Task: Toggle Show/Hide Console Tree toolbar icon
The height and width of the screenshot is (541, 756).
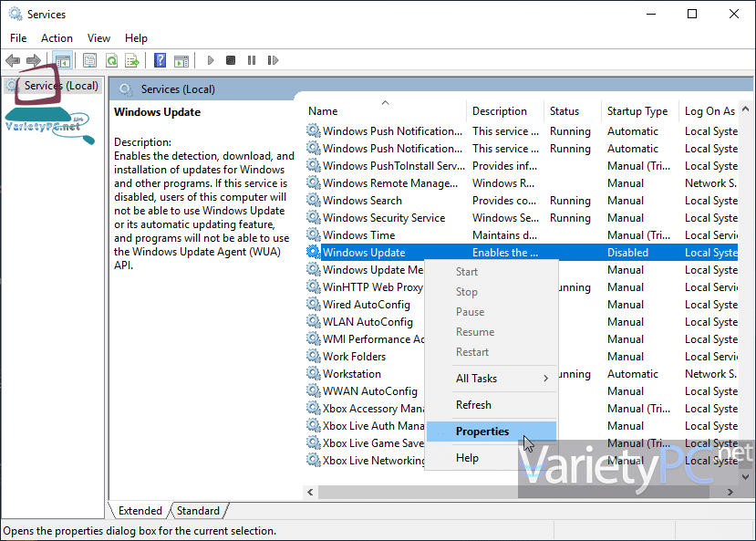Action: (63, 61)
